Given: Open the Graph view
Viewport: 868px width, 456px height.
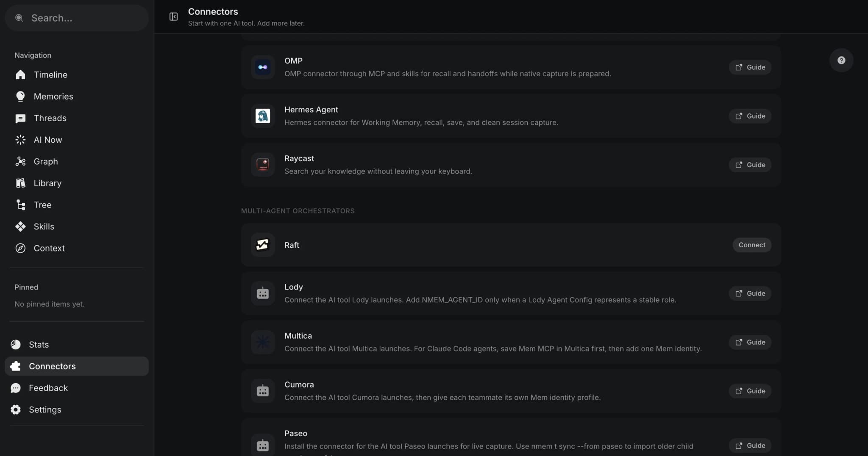Looking at the screenshot, I should tap(77, 161).
